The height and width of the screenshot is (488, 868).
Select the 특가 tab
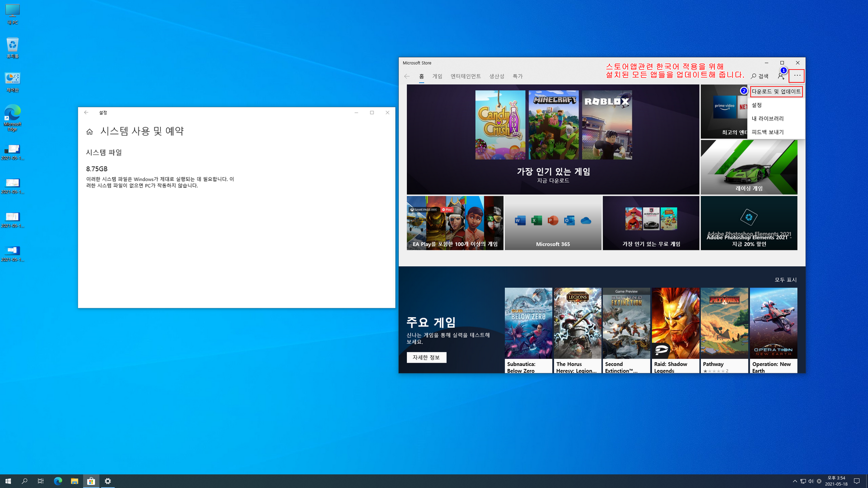pos(518,76)
